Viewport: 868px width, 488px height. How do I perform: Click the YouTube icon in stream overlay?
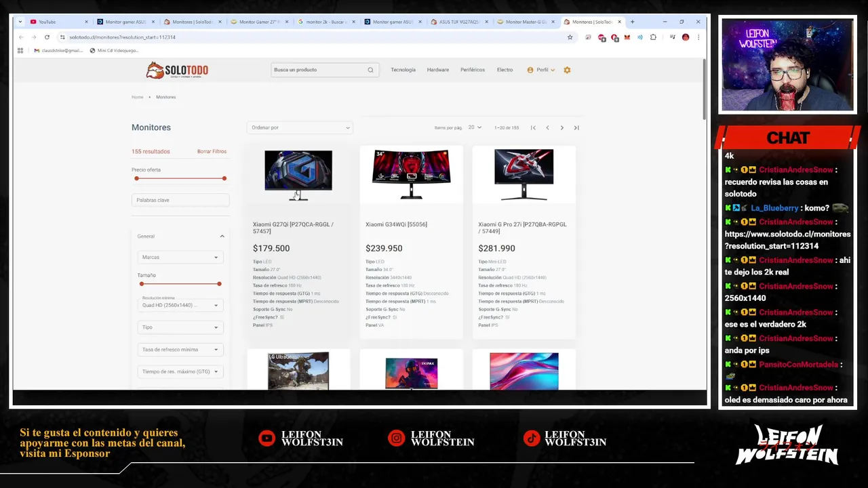coord(267,439)
